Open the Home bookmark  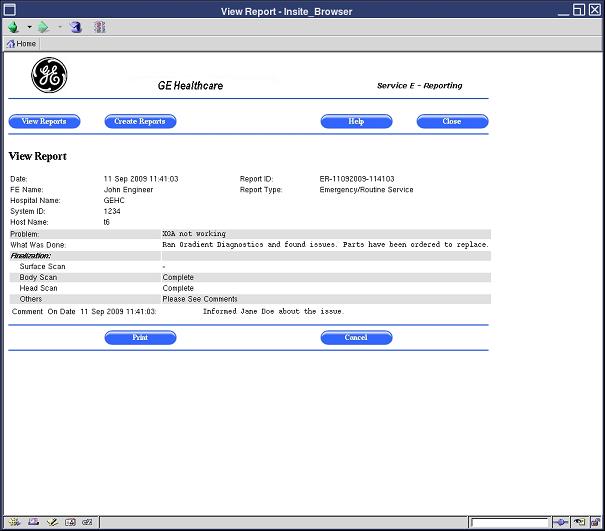tap(21, 44)
